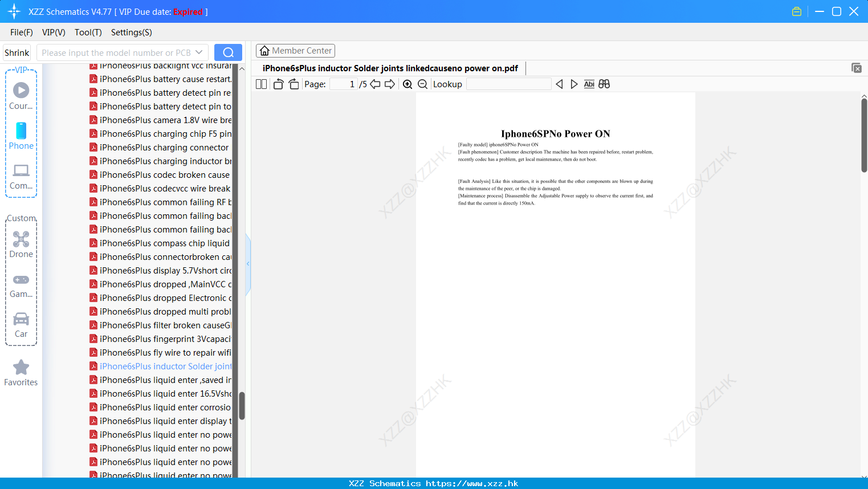Click the yellow VIP shop icon in title bar
Screen dimensions: 868x489
coord(797,11)
